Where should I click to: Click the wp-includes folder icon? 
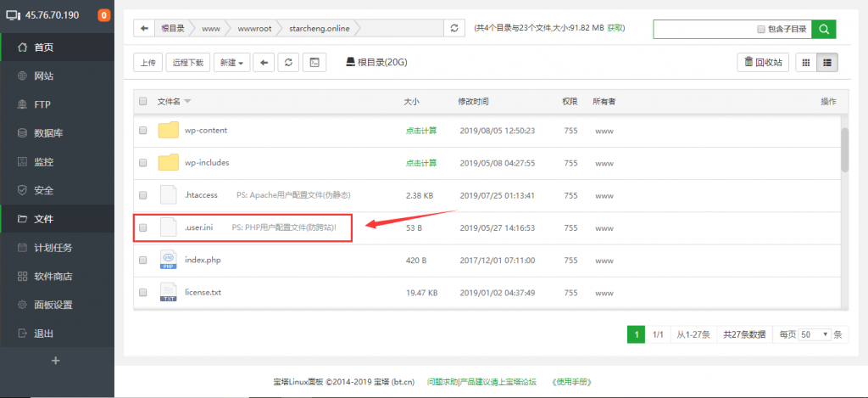(x=169, y=162)
